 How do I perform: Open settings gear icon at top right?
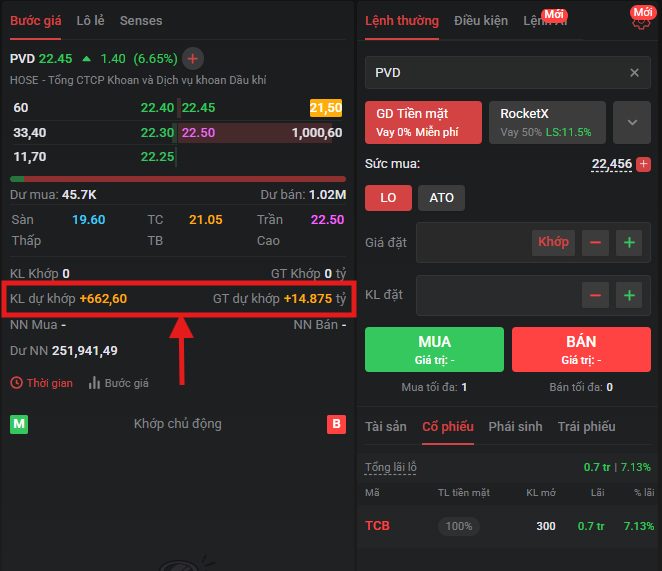click(640, 21)
